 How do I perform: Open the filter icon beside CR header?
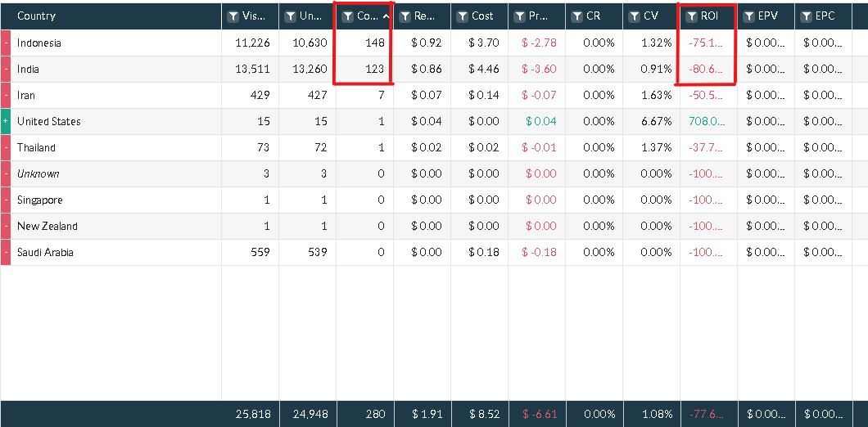pos(577,16)
